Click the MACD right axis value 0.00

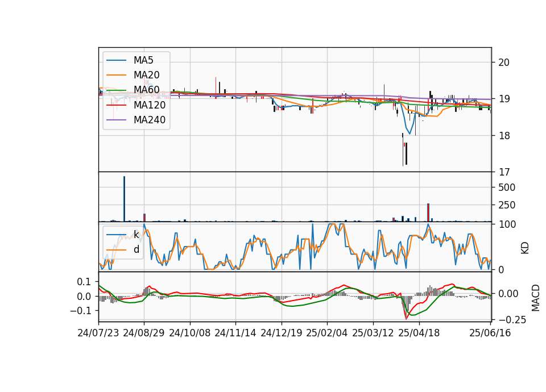click(508, 294)
